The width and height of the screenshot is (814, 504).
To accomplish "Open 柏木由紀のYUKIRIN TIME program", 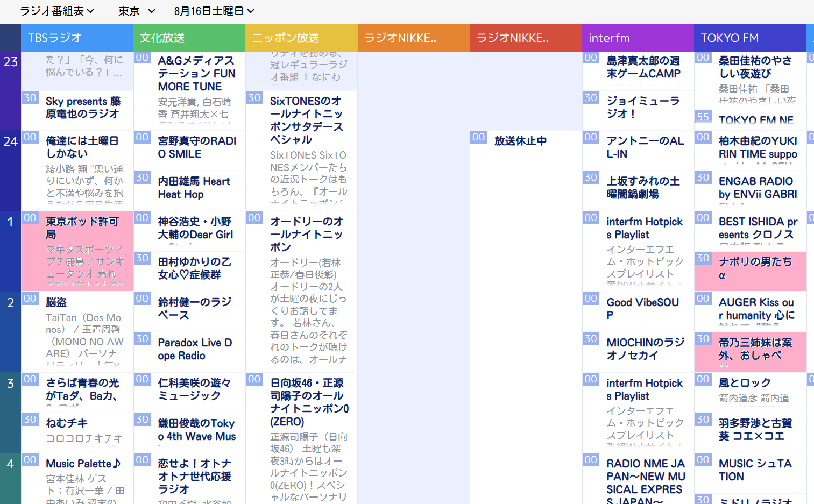I will pos(750,151).
